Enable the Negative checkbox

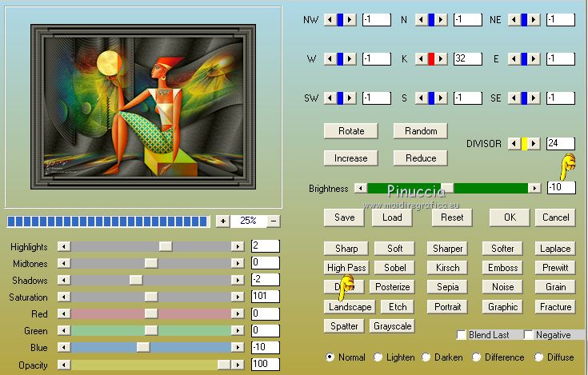coord(528,334)
